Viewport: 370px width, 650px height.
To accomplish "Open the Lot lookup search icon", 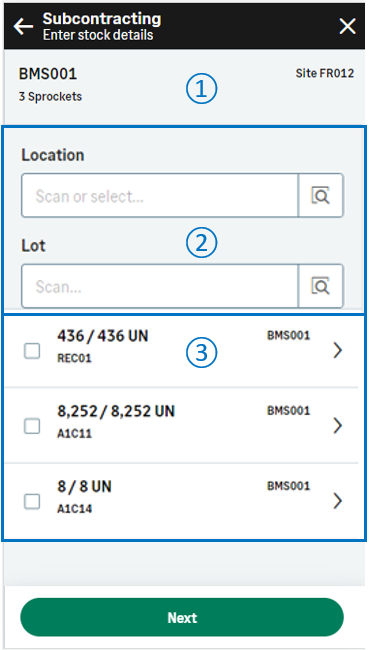I will click(x=321, y=286).
